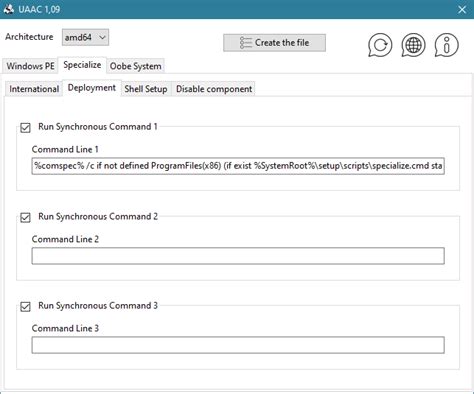Switch to the Windows PE tab
The width and height of the screenshot is (474, 394).
click(x=30, y=66)
